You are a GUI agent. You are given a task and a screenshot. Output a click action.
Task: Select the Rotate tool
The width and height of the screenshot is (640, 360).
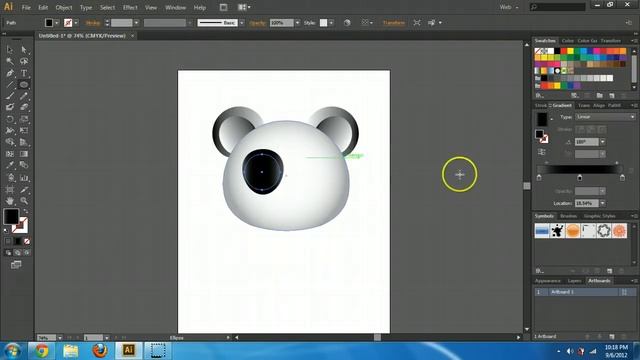(10, 119)
